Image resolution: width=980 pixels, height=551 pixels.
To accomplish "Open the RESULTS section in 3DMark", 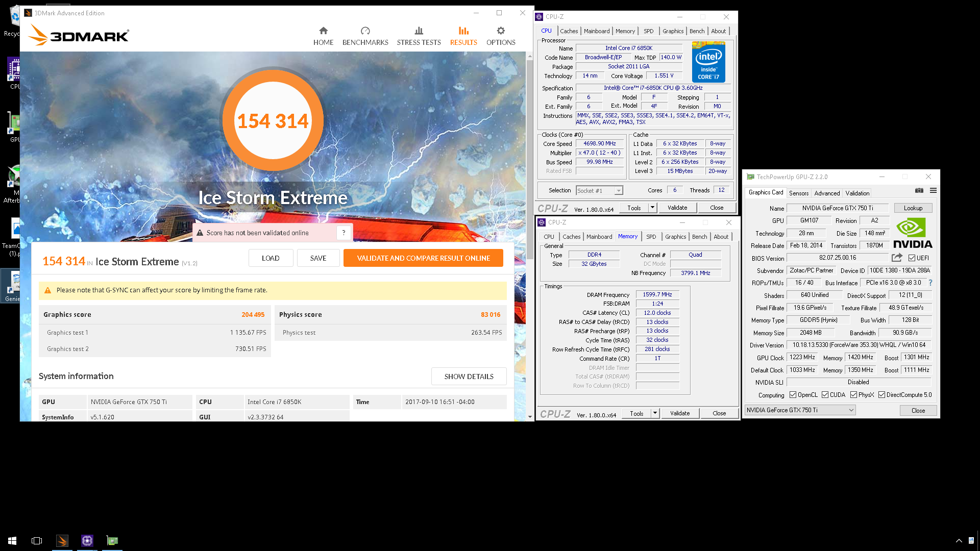I will click(463, 36).
